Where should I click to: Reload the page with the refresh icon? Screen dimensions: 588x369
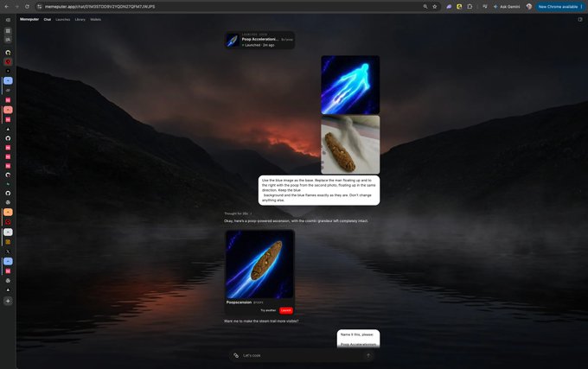click(x=27, y=7)
